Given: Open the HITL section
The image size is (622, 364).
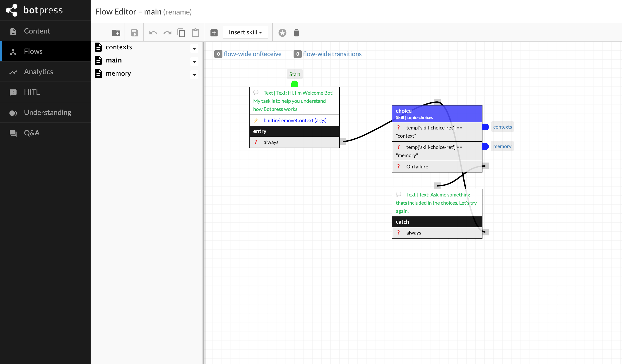Looking at the screenshot, I should click(x=45, y=92).
